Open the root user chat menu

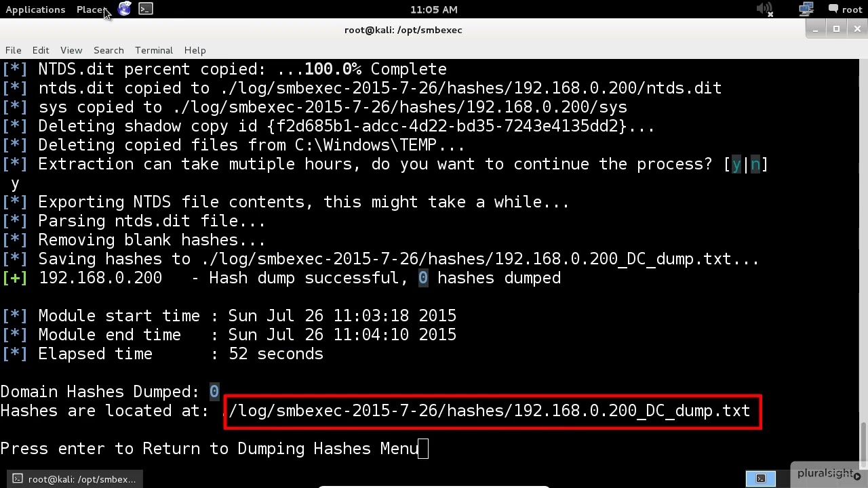pyautogui.click(x=845, y=9)
